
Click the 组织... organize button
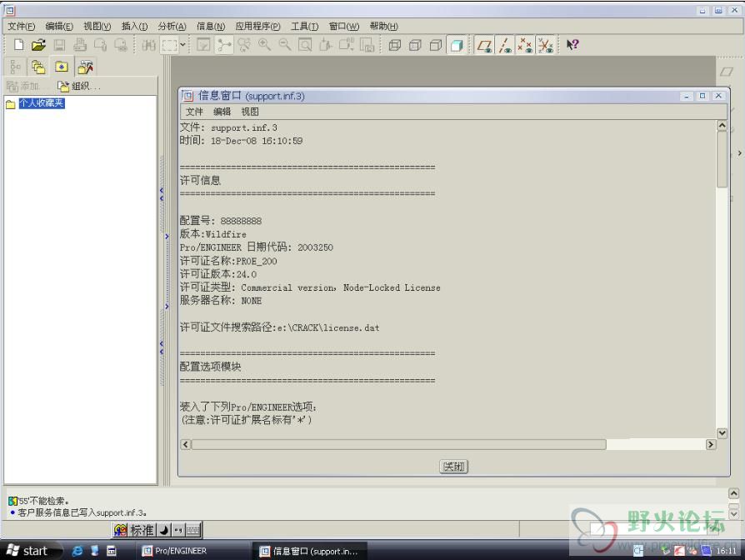coord(79,86)
